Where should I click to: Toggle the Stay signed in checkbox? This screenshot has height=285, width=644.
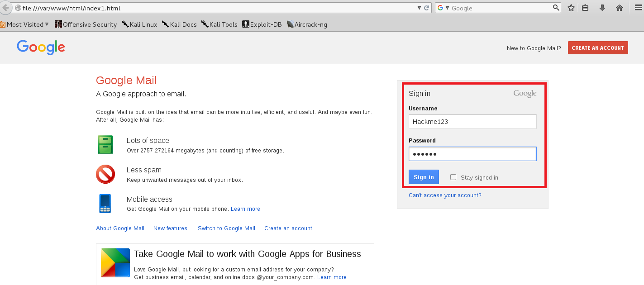click(453, 177)
